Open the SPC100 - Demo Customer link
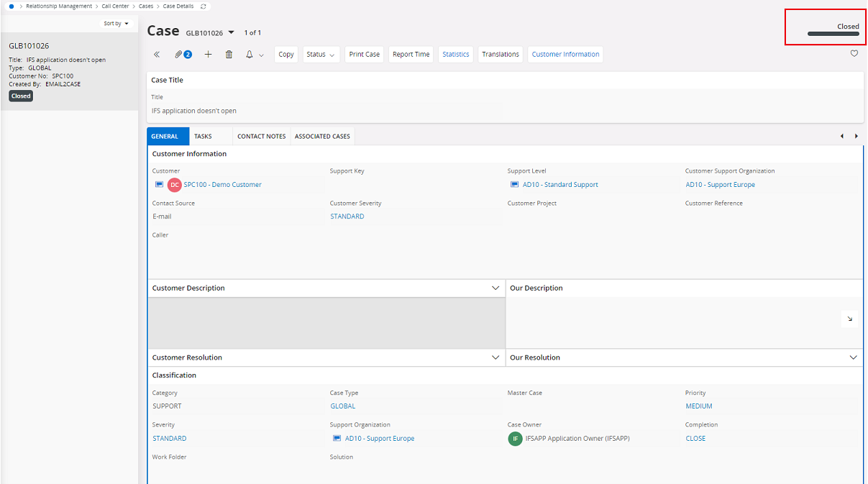 222,185
